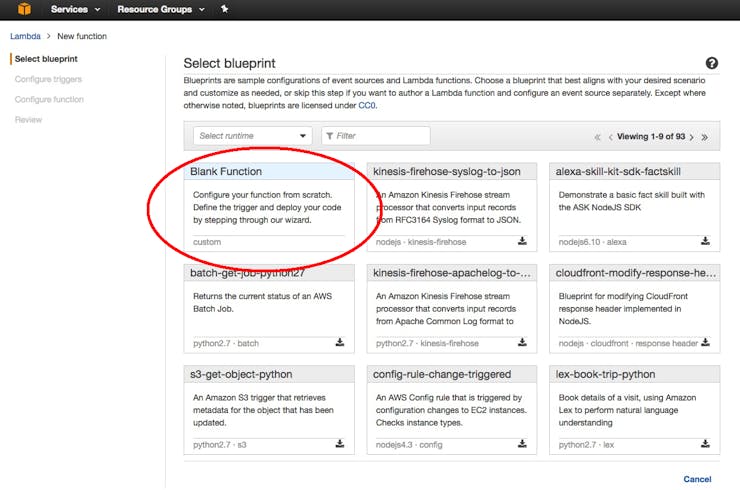Click the Cancel link
740x490 pixels.
click(697, 479)
